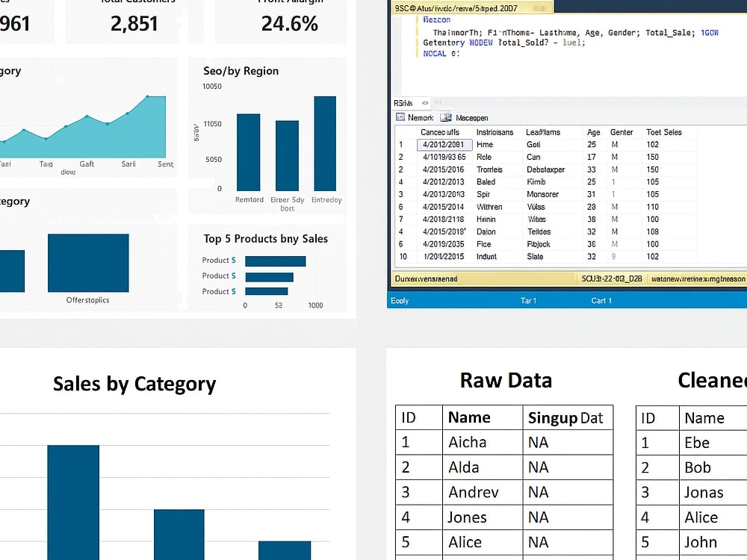The image size is (747, 560).
Task: Click the Seo/by Region chart title
Action: pyautogui.click(x=241, y=71)
